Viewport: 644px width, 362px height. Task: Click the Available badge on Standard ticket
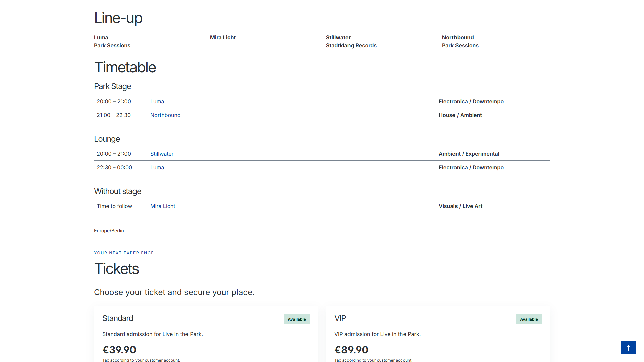[297, 319]
